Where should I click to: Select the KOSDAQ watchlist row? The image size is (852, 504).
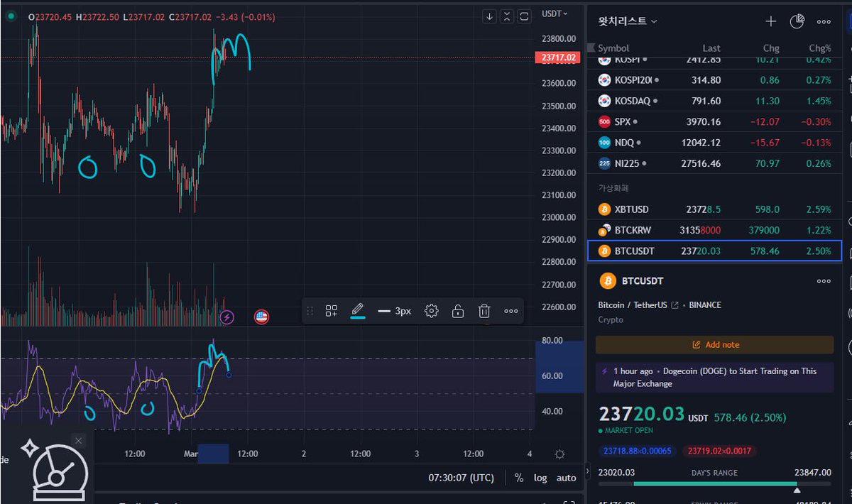[715, 101]
